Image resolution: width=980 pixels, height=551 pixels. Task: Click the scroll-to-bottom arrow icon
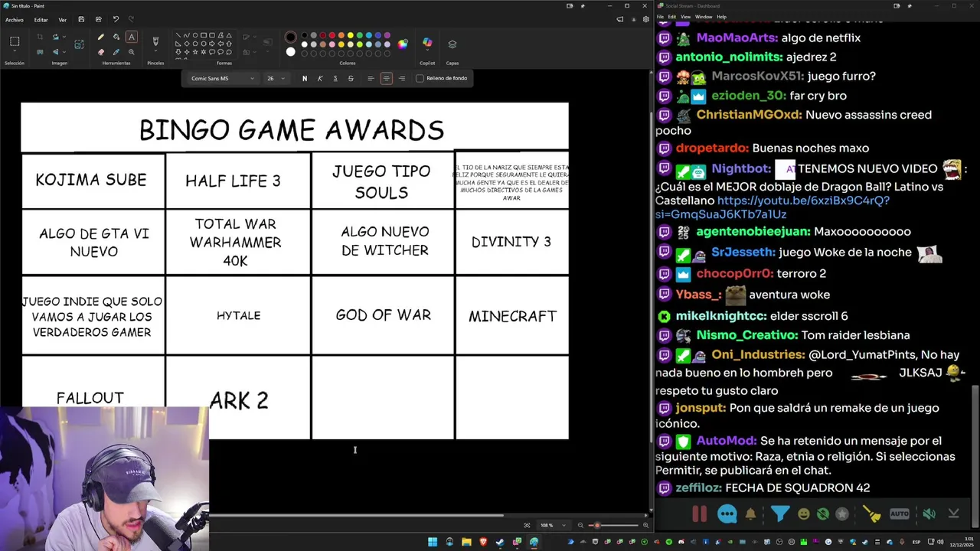pos(954,514)
